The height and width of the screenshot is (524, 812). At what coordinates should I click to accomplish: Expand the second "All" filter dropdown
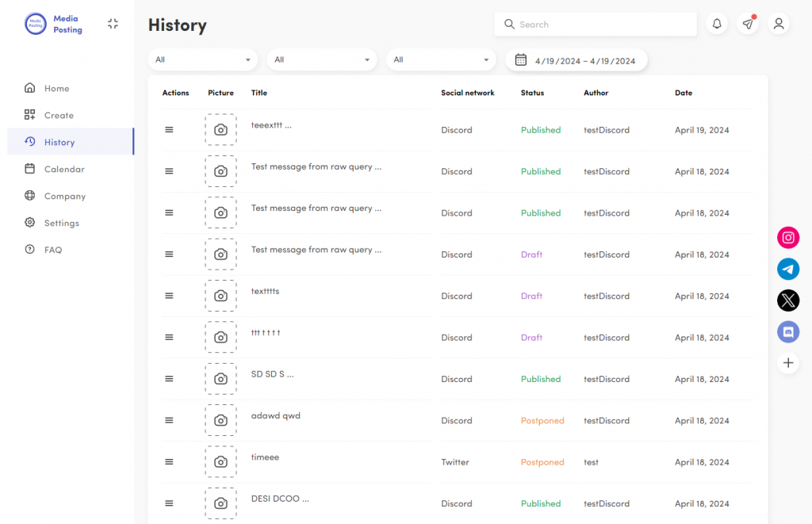click(x=322, y=59)
